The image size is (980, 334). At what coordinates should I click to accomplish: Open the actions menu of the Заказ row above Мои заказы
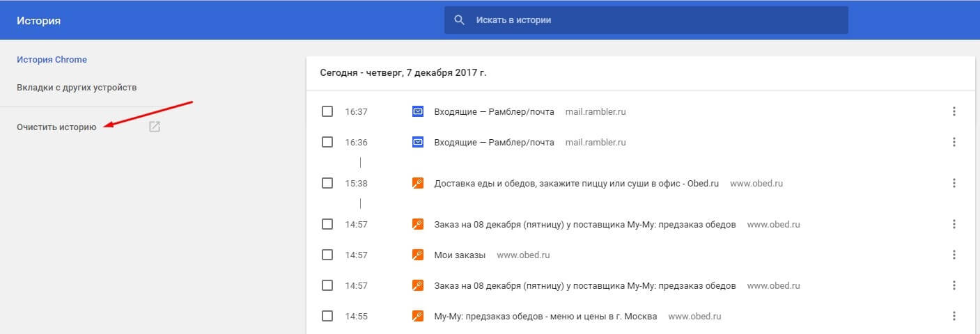coord(954,224)
